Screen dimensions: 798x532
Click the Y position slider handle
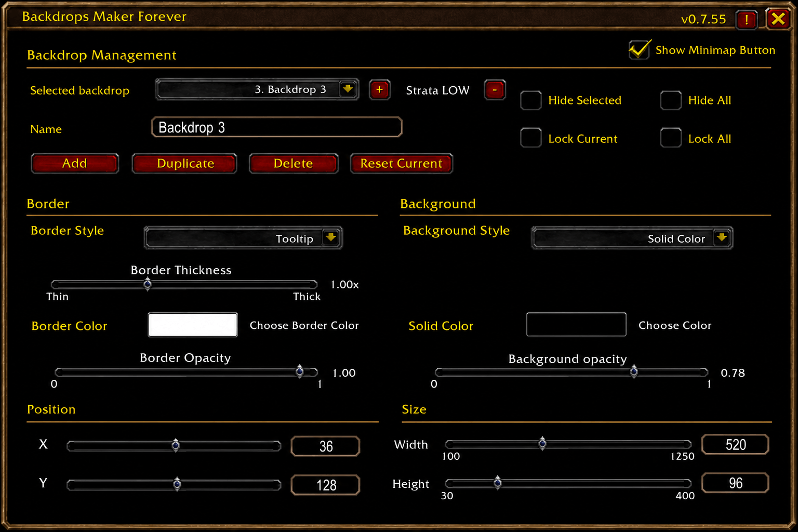point(177,484)
